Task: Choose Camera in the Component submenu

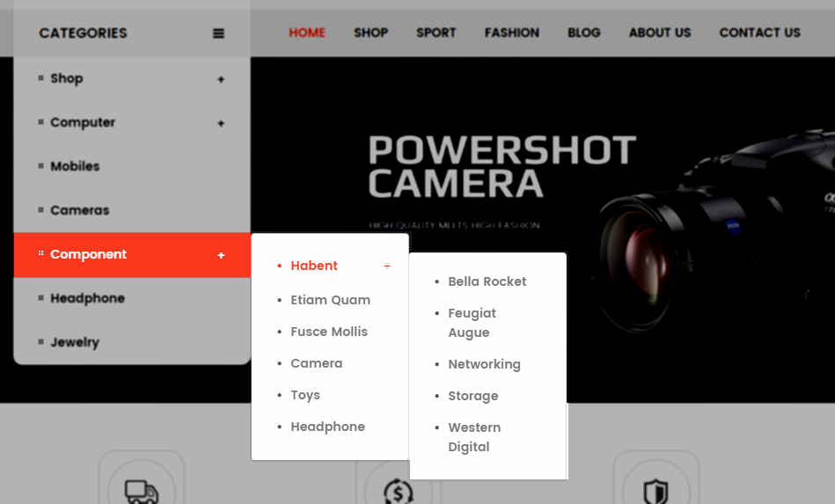Action: point(317,363)
